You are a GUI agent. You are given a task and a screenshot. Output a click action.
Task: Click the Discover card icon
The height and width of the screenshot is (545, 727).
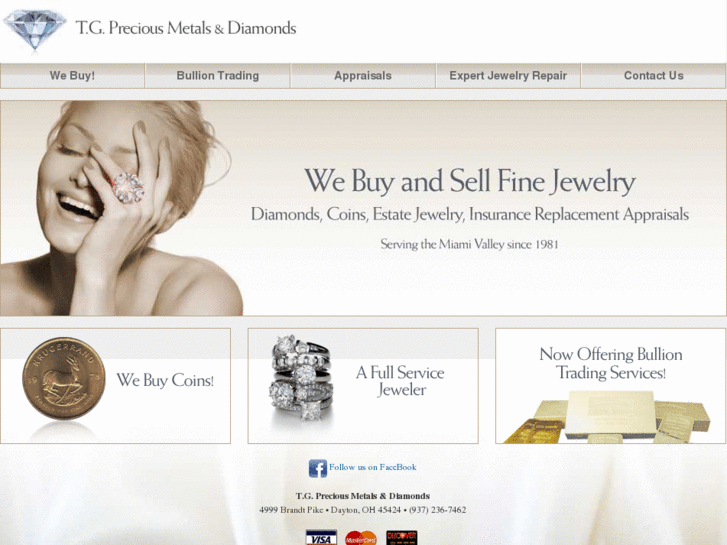[x=402, y=538]
